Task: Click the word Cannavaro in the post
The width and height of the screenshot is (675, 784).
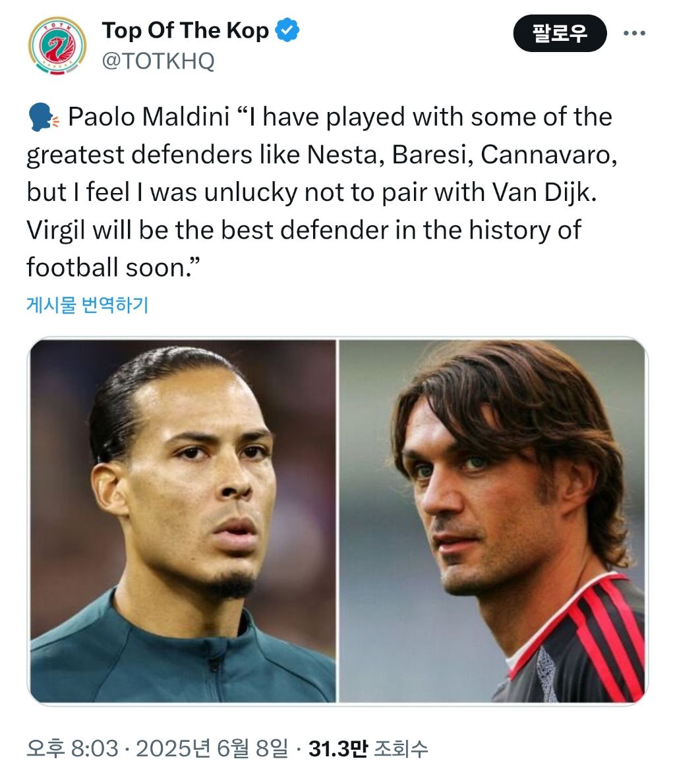Action: (549, 155)
